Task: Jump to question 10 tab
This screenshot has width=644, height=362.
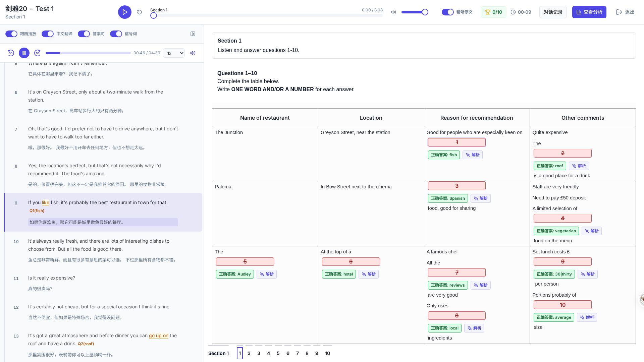Action: (x=327, y=353)
